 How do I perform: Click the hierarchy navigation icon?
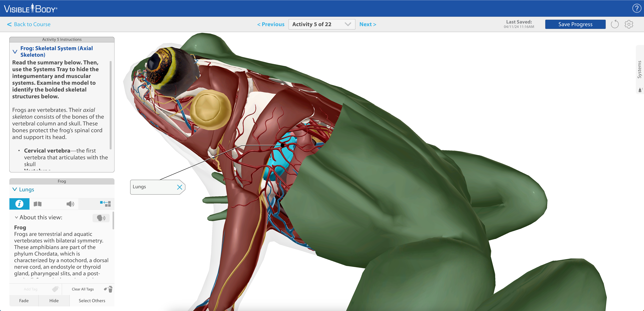click(x=105, y=204)
